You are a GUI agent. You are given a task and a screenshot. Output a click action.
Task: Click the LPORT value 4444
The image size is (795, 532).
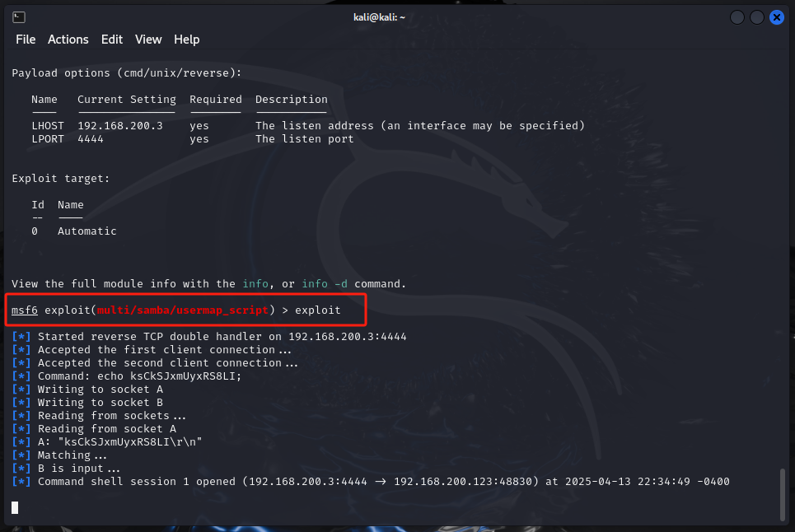click(x=91, y=139)
